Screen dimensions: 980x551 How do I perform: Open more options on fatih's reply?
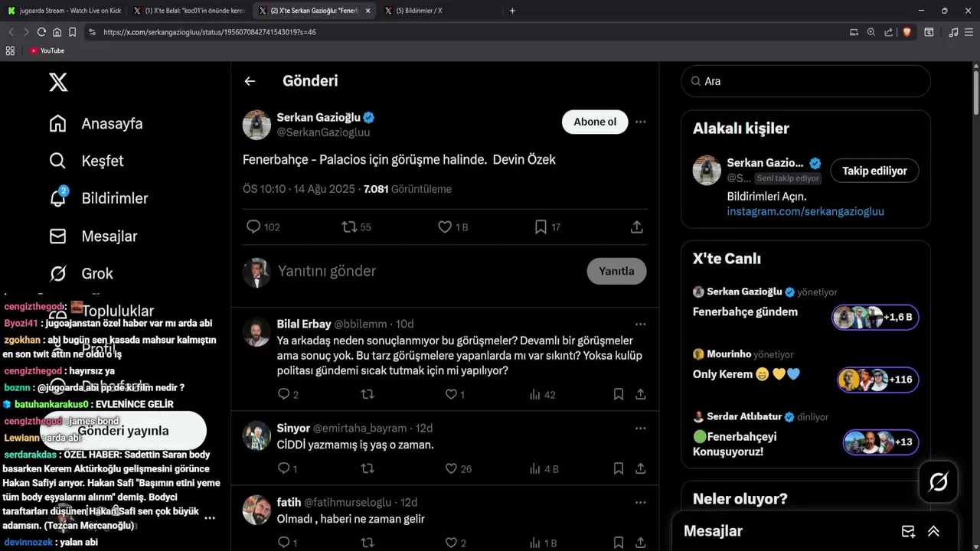[x=641, y=502]
